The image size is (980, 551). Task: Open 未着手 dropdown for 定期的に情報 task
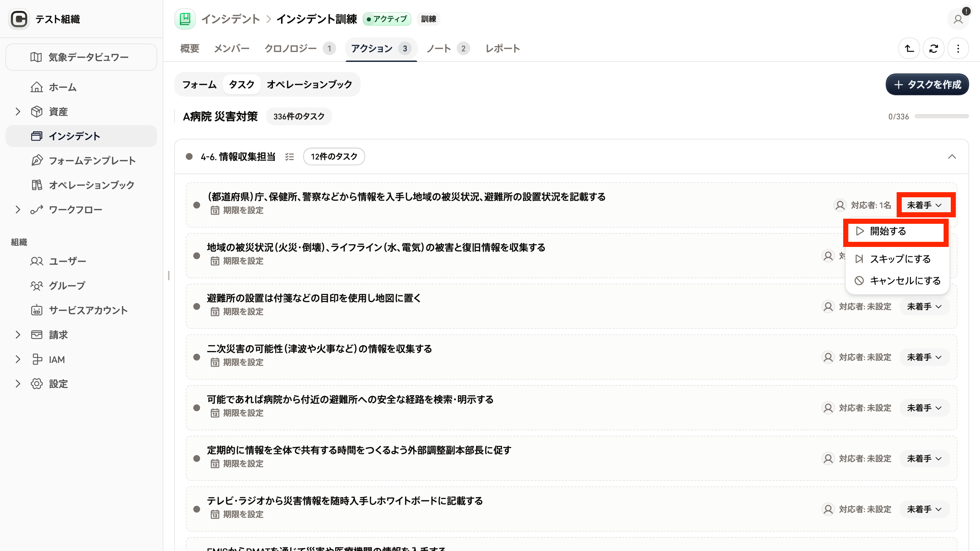(925, 458)
